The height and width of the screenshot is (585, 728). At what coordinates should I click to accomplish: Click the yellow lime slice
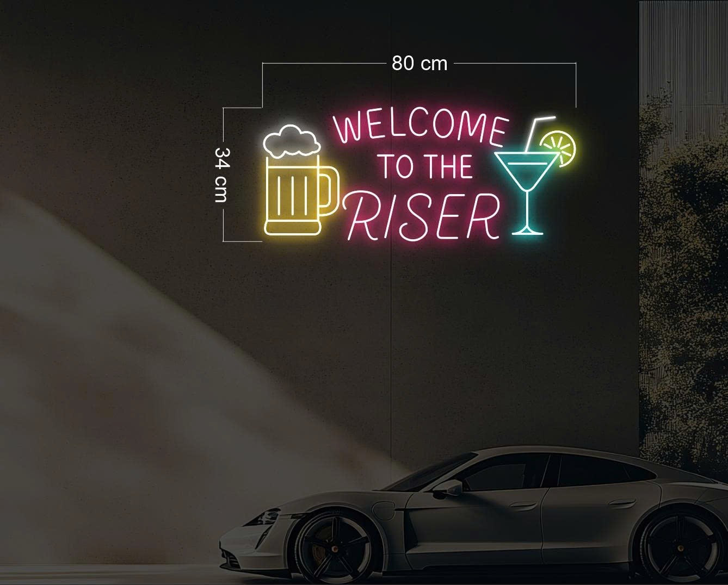(x=559, y=147)
